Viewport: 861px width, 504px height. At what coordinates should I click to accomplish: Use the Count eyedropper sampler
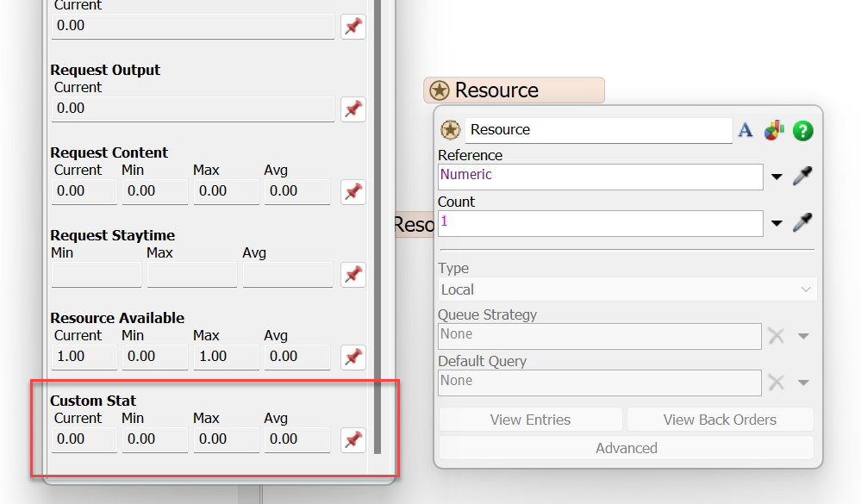(x=802, y=223)
